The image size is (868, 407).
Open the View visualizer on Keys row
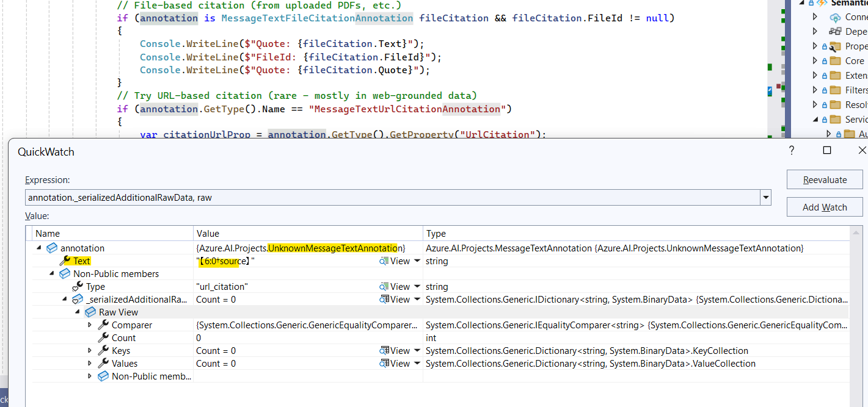tap(395, 350)
